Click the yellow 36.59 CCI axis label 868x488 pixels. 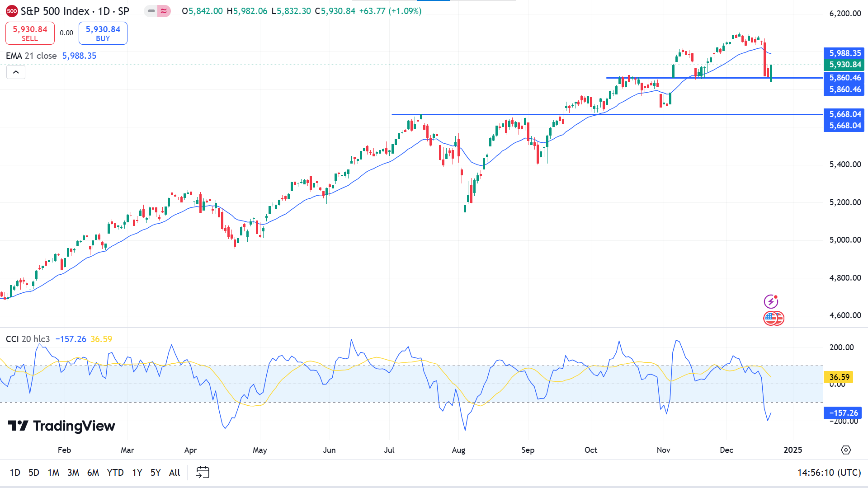point(839,377)
